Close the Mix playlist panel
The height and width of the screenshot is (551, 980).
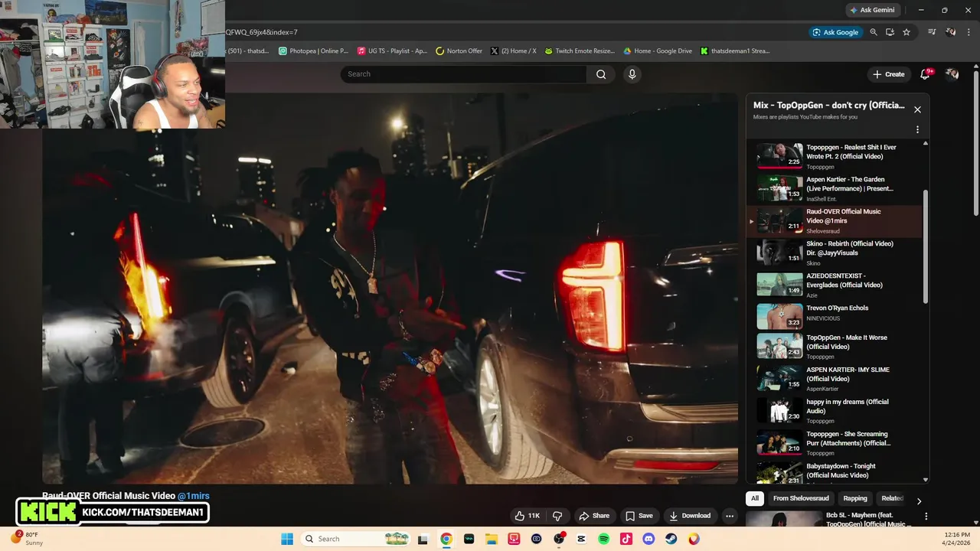tap(917, 109)
